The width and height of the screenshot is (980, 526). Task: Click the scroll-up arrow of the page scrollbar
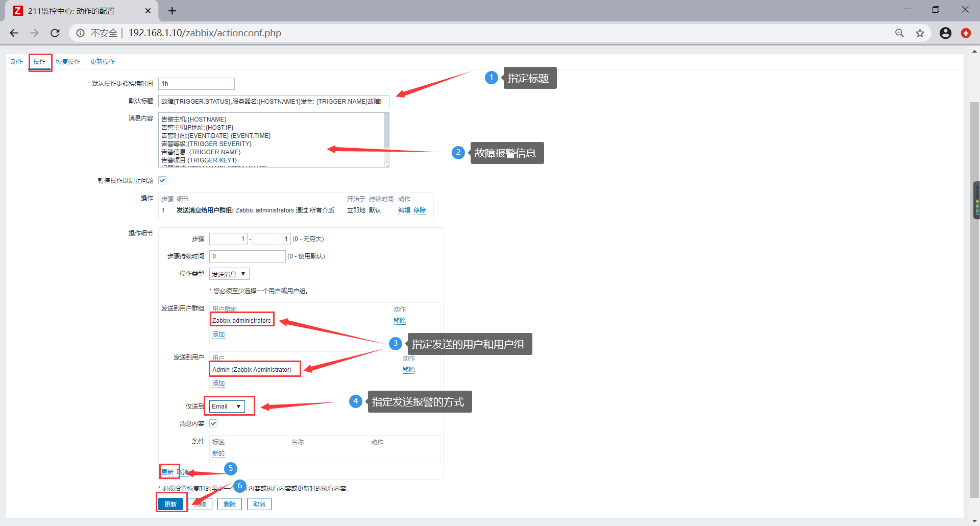click(x=974, y=51)
